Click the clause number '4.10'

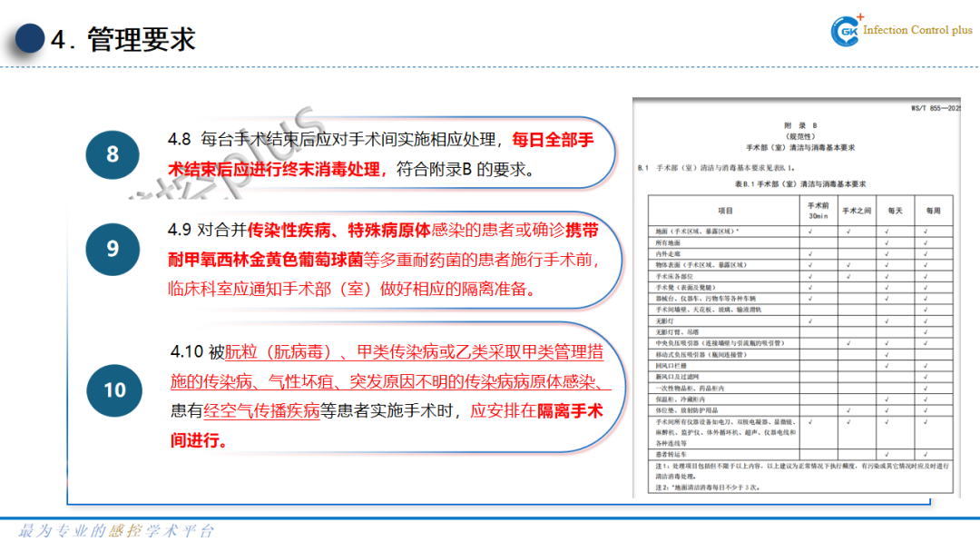pyautogui.click(x=187, y=351)
